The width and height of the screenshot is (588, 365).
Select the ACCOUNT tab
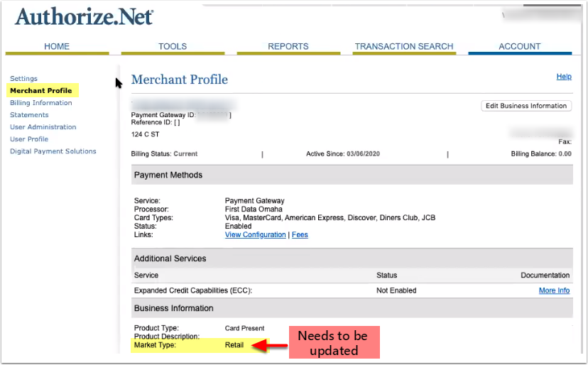[520, 47]
